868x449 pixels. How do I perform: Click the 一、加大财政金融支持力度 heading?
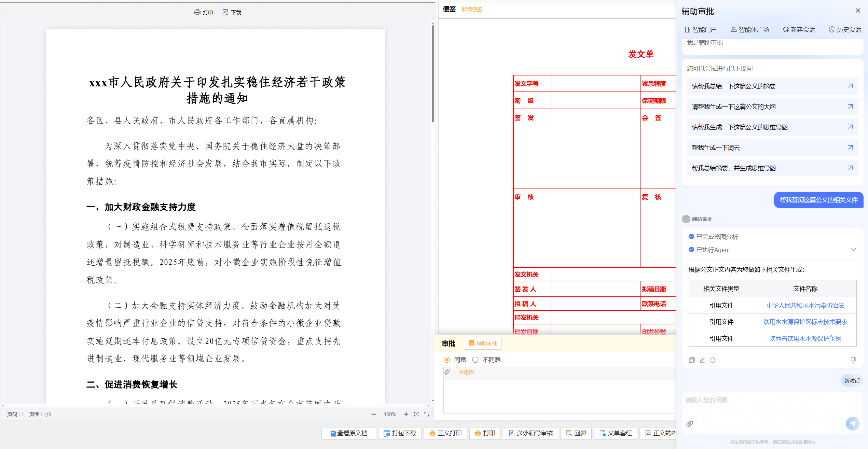coord(141,207)
